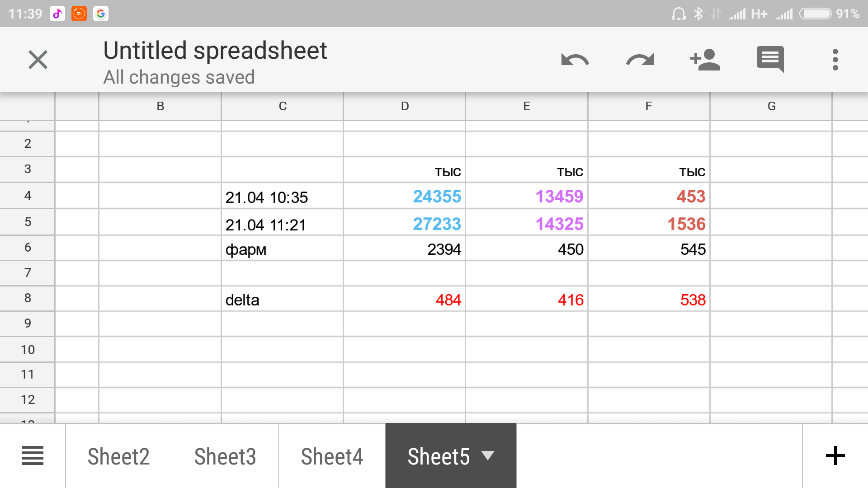This screenshot has width=868, height=488.
Task: Tap the TikTok notification icon in the status bar
Action: click(x=57, y=14)
